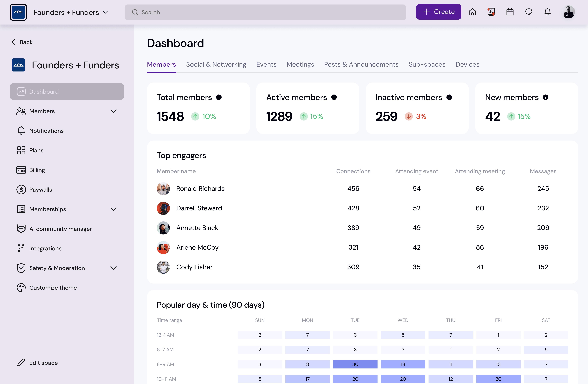Click the member directory contacts icon
The height and width of the screenshot is (384, 588).
click(491, 12)
